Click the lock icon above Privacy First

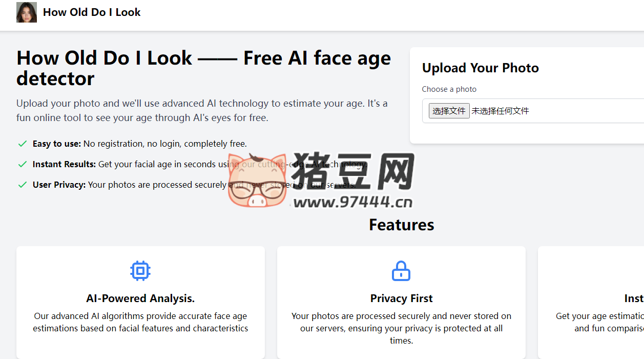[x=401, y=270]
